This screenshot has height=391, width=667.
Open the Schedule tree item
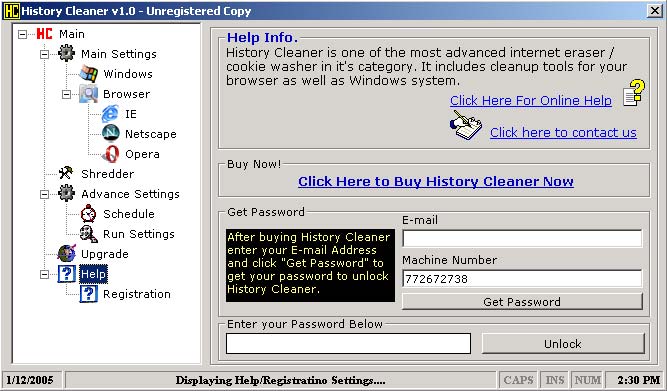(x=128, y=214)
